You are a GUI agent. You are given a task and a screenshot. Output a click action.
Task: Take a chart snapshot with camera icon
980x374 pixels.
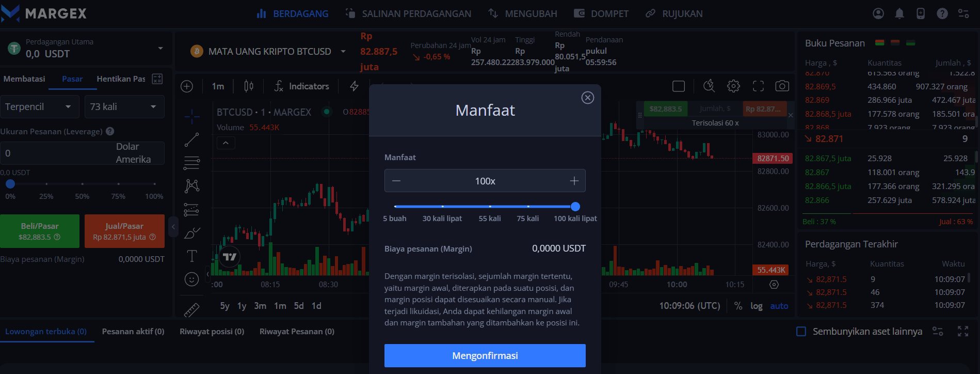pos(782,86)
